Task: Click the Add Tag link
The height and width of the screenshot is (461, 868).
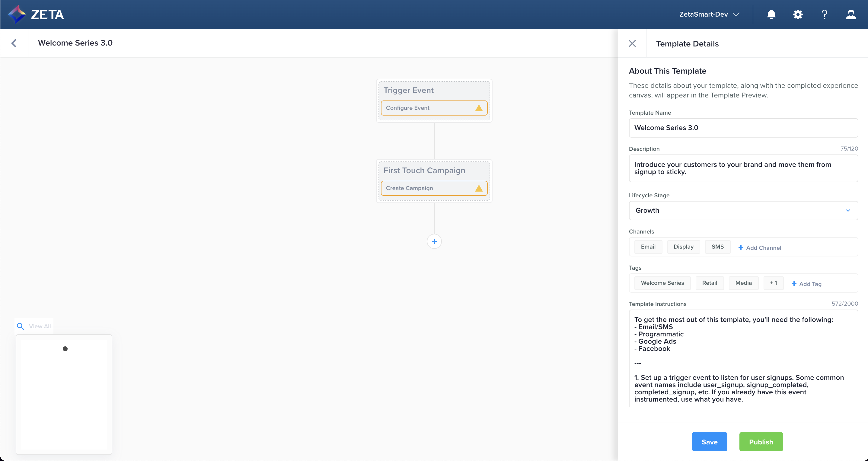Action: coord(806,284)
